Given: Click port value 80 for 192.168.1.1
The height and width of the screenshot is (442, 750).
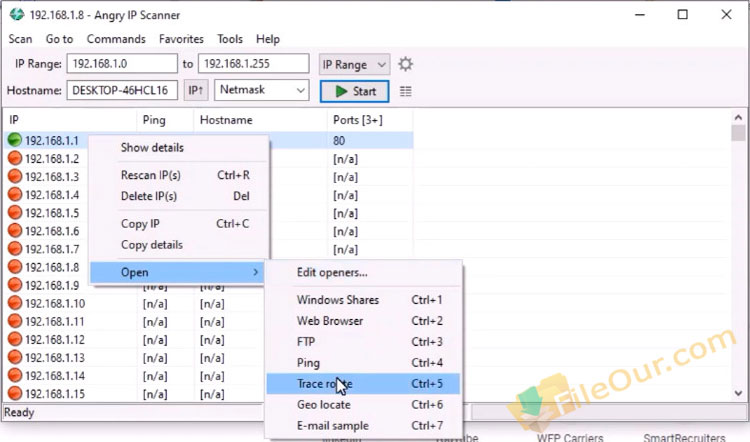Looking at the screenshot, I should click(339, 140).
